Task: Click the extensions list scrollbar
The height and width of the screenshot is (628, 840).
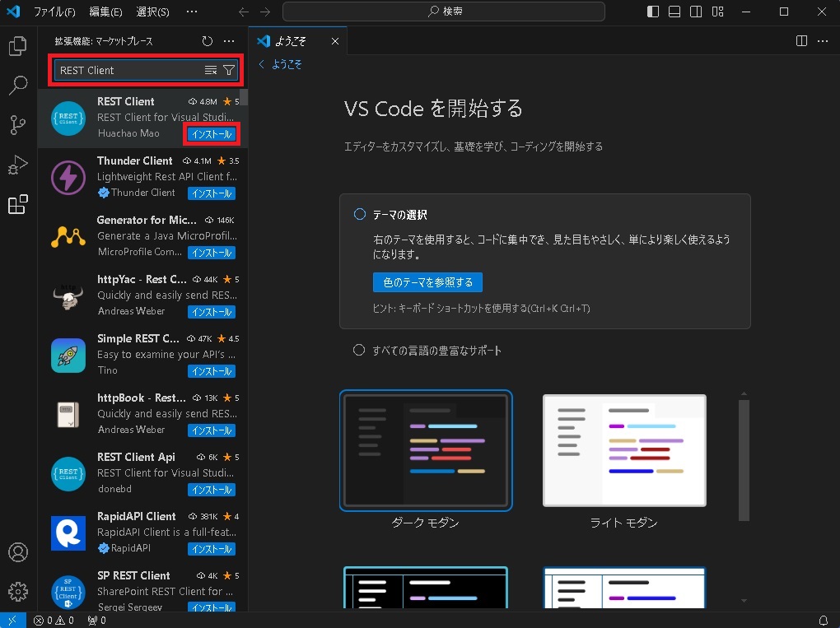Action: (x=244, y=97)
